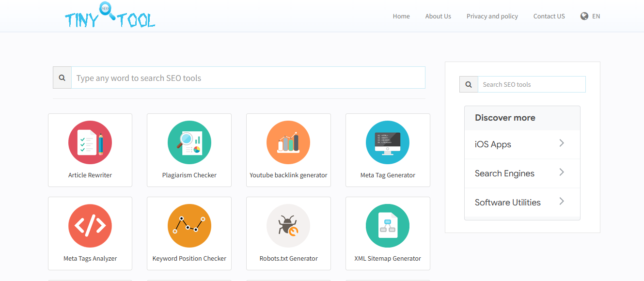The height and width of the screenshot is (281, 644).
Task: Visit the Privacy and policy link
Action: click(x=492, y=16)
